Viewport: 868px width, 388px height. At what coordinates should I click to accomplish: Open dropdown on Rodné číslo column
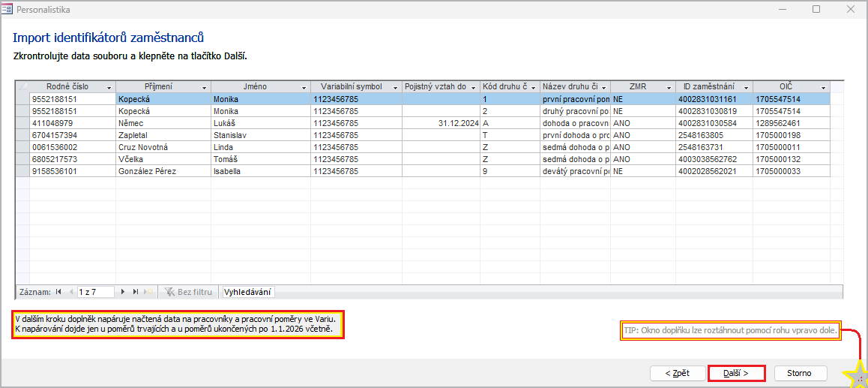109,87
